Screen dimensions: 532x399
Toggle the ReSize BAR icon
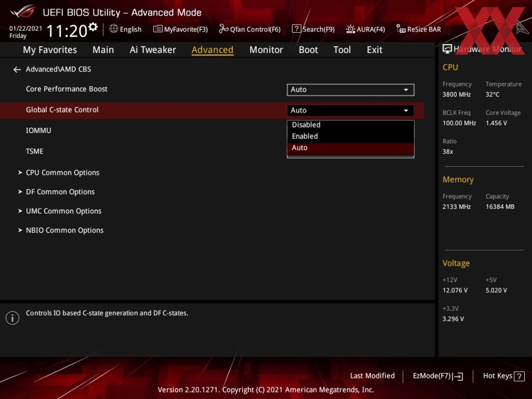(401, 29)
